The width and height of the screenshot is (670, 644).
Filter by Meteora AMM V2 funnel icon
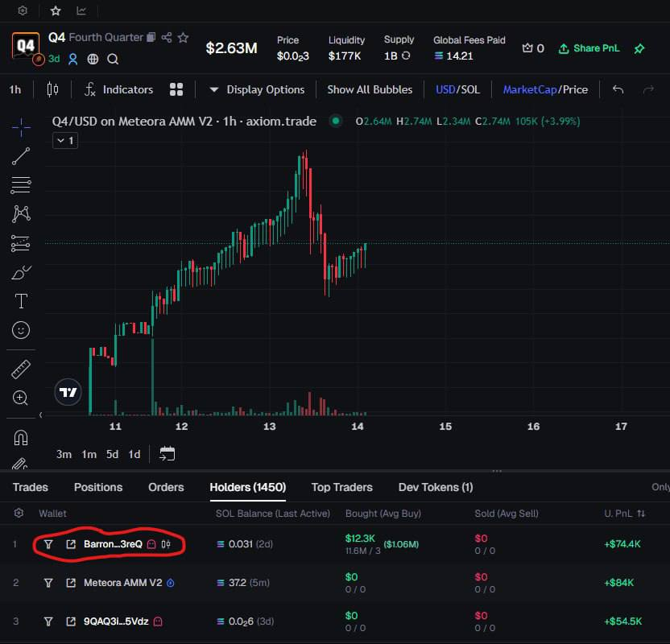click(x=48, y=583)
